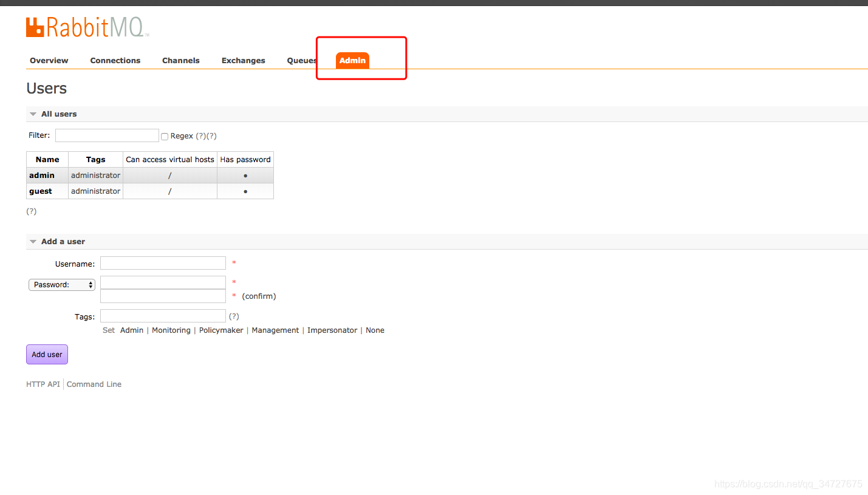This screenshot has height=495, width=868.
Task: Set tag to Policymaker
Action: (x=221, y=330)
